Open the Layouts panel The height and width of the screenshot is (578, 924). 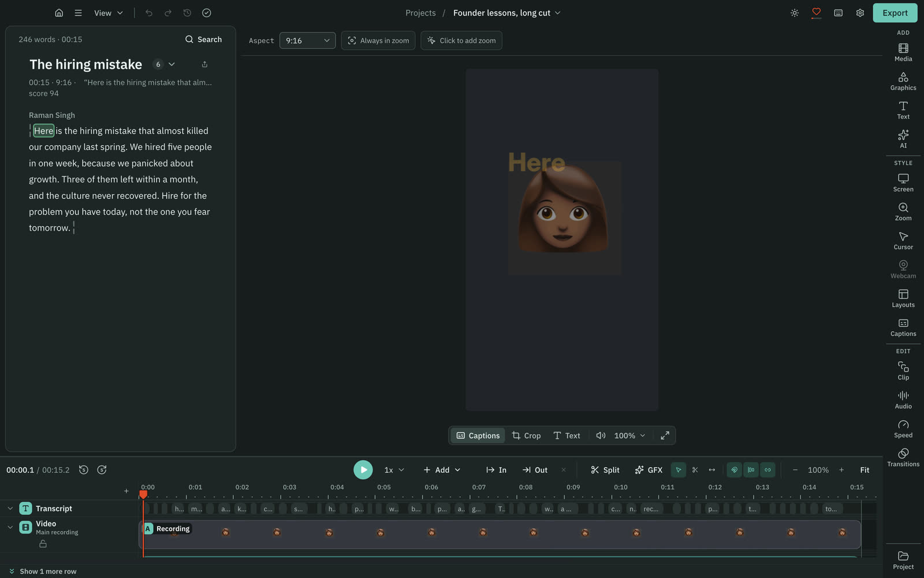click(x=903, y=298)
